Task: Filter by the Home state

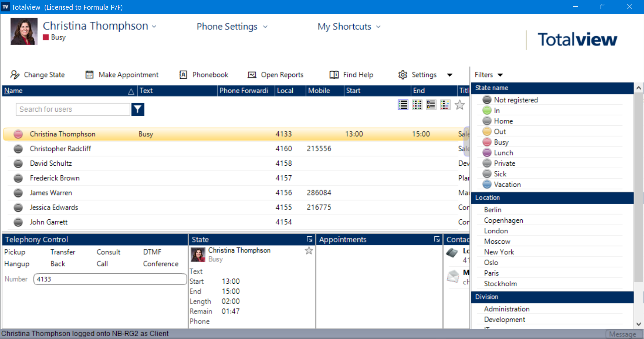Action: pyautogui.click(x=503, y=121)
